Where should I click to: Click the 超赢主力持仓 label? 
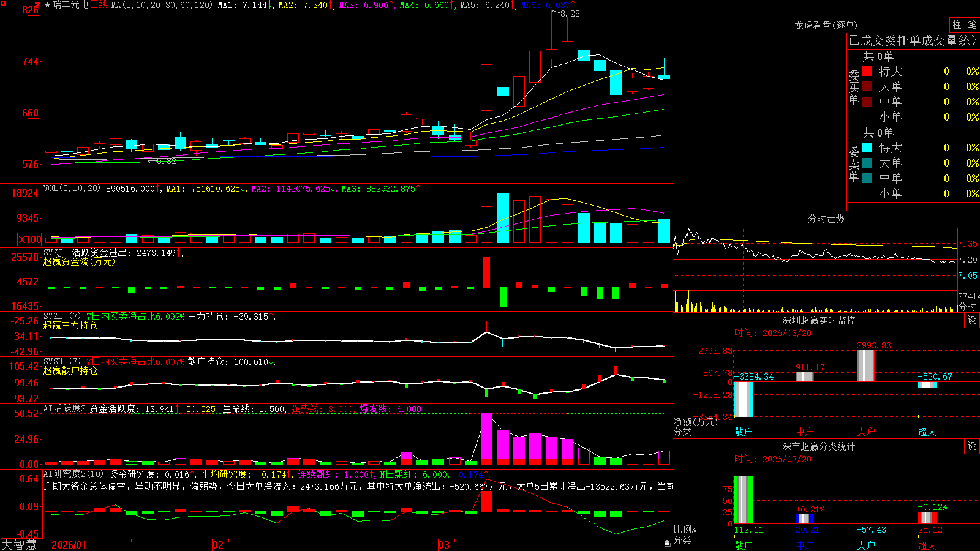click(70, 325)
